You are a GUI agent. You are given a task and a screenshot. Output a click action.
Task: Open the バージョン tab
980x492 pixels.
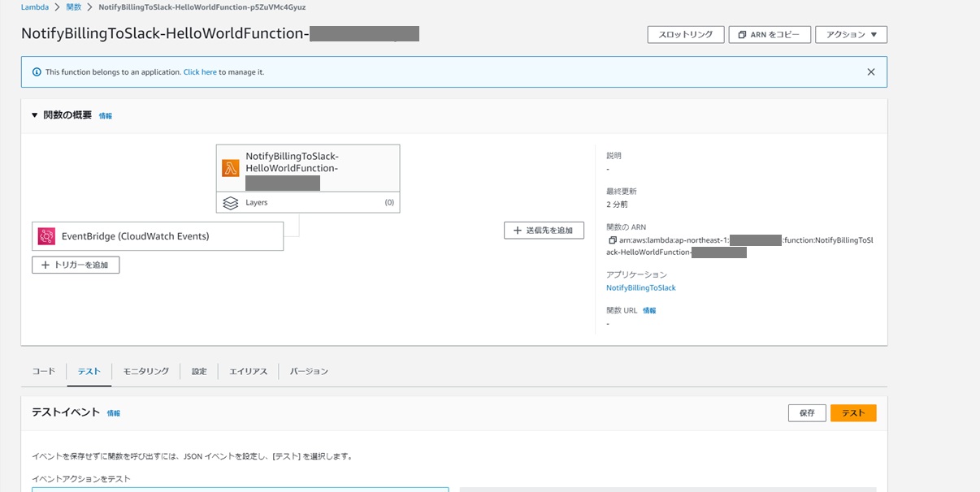(310, 371)
